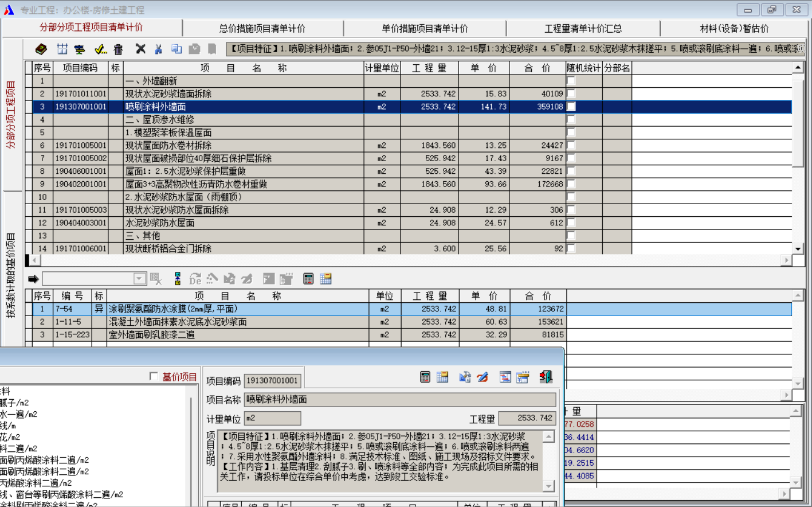Viewport: 812px width, 507px height.
Task: Click the black X delete icon
Action: click(x=140, y=49)
